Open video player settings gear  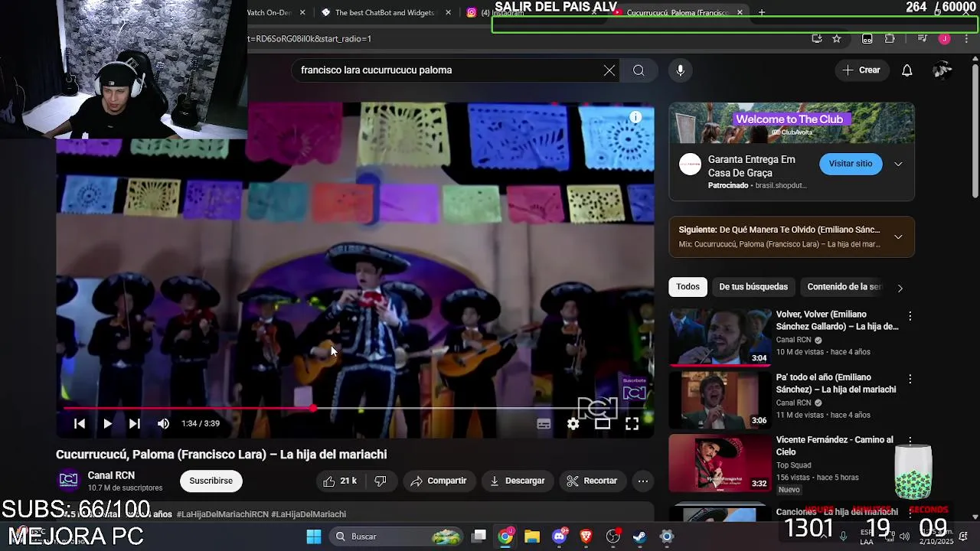pyautogui.click(x=573, y=424)
